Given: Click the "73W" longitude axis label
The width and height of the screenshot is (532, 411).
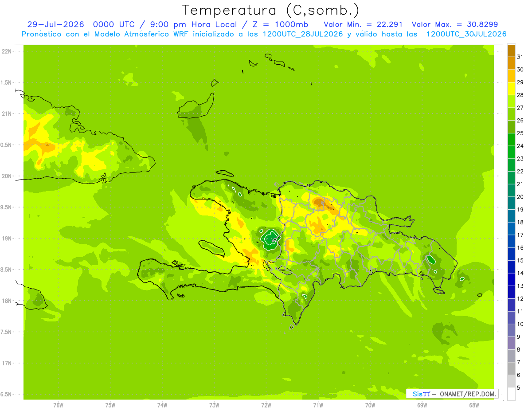Looking at the screenshot, I should pos(214,405).
